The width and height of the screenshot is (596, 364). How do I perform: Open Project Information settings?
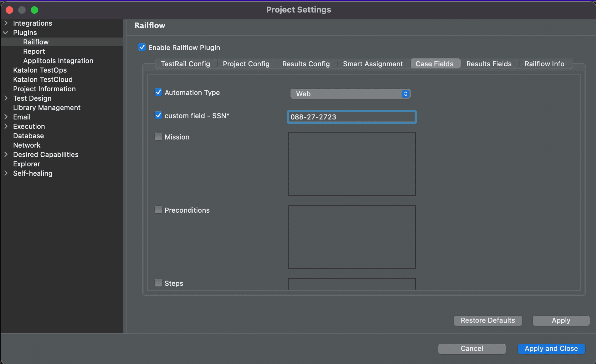click(x=44, y=89)
